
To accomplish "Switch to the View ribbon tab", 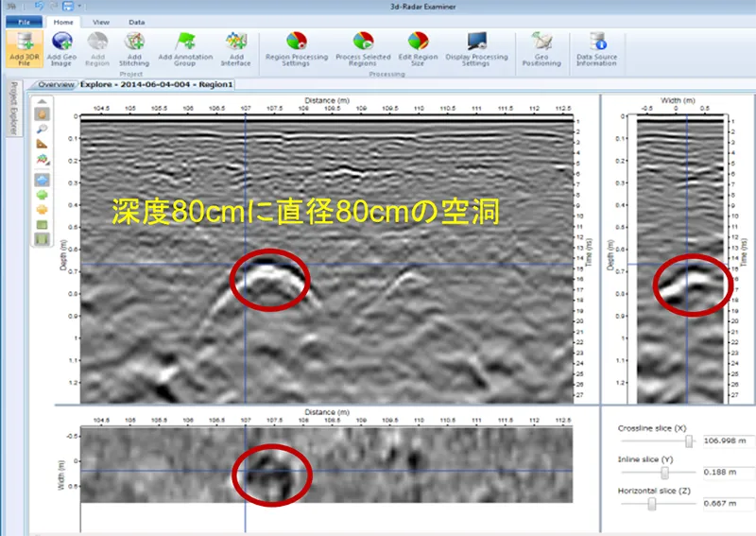I will point(100,21).
